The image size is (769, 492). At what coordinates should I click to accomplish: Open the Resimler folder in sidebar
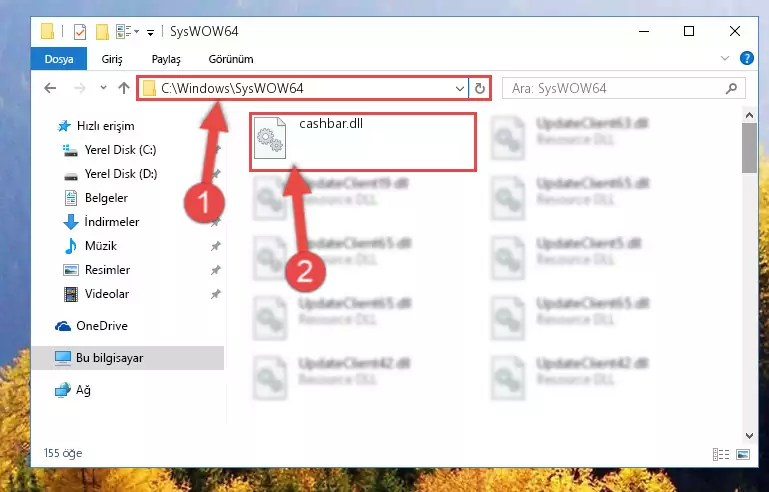(x=97, y=270)
